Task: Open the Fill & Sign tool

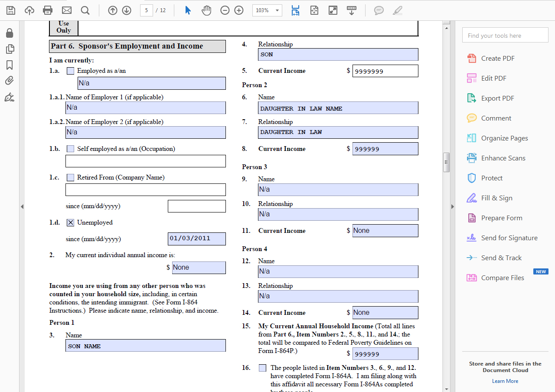Action: point(496,198)
